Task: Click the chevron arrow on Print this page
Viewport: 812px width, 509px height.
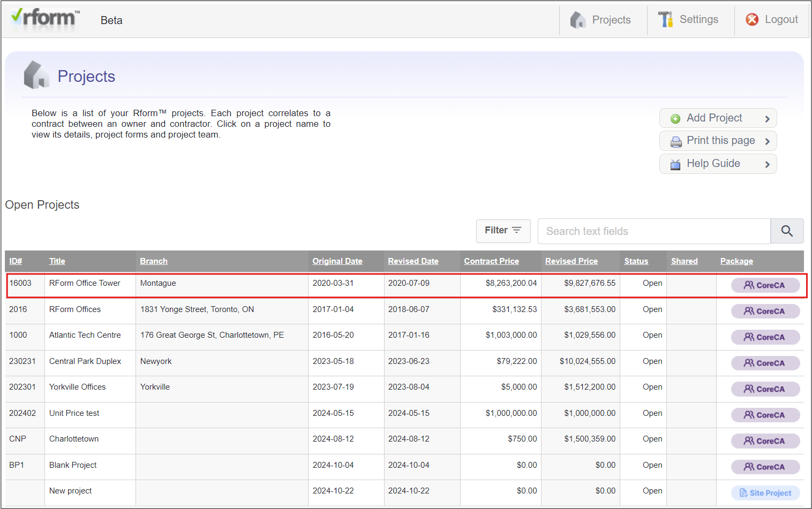Action: click(x=767, y=141)
